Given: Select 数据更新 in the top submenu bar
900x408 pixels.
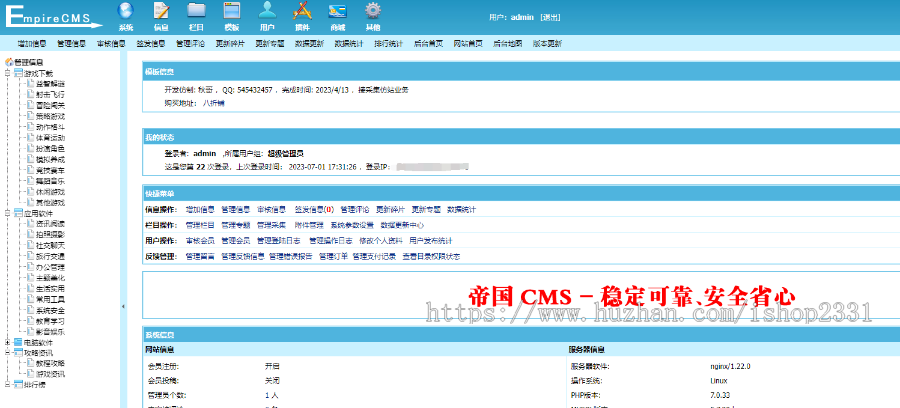Looking at the screenshot, I should pyautogui.click(x=309, y=43).
